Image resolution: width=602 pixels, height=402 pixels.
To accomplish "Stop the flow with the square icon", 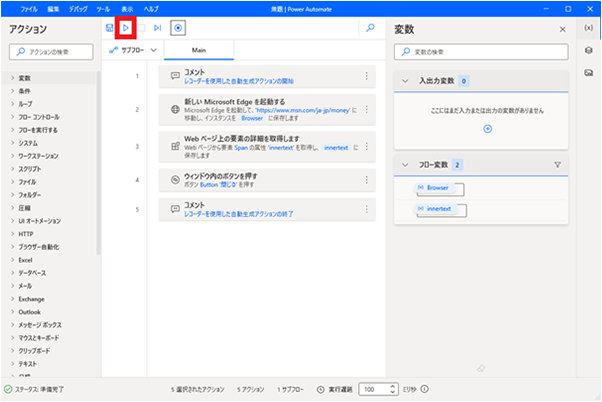I will click(142, 28).
